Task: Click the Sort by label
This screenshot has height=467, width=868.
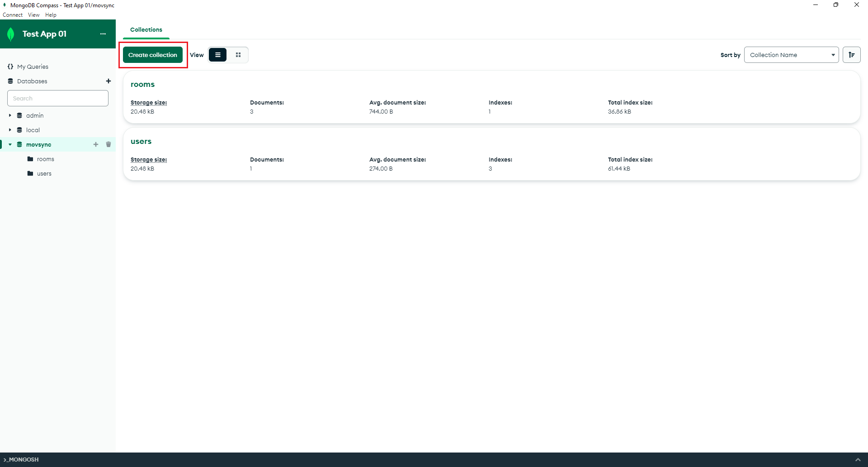Action: 731,55
